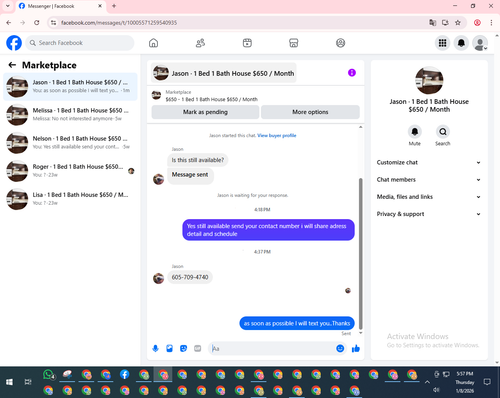Open the View buyer profile link

[277, 135]
